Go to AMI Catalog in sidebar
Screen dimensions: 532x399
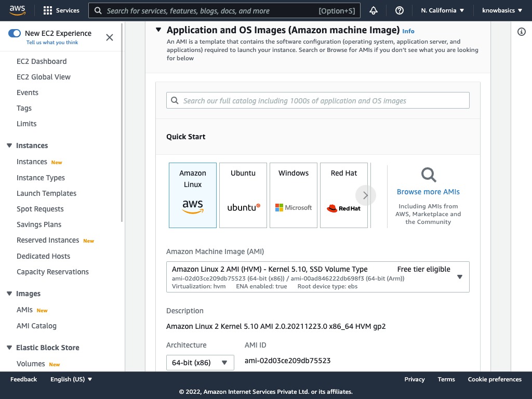pyautogui.click(x=36, y=326)
